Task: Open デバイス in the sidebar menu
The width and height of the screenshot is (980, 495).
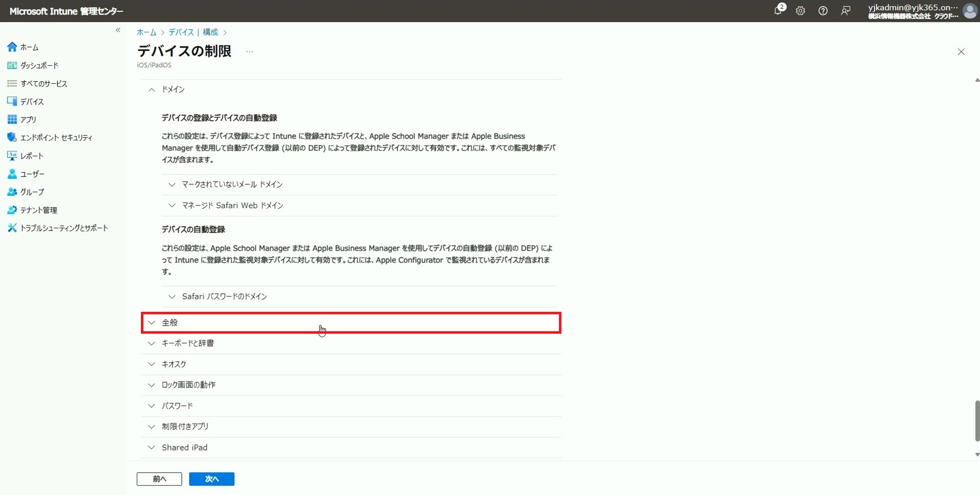Action: (x=32, y=102)
